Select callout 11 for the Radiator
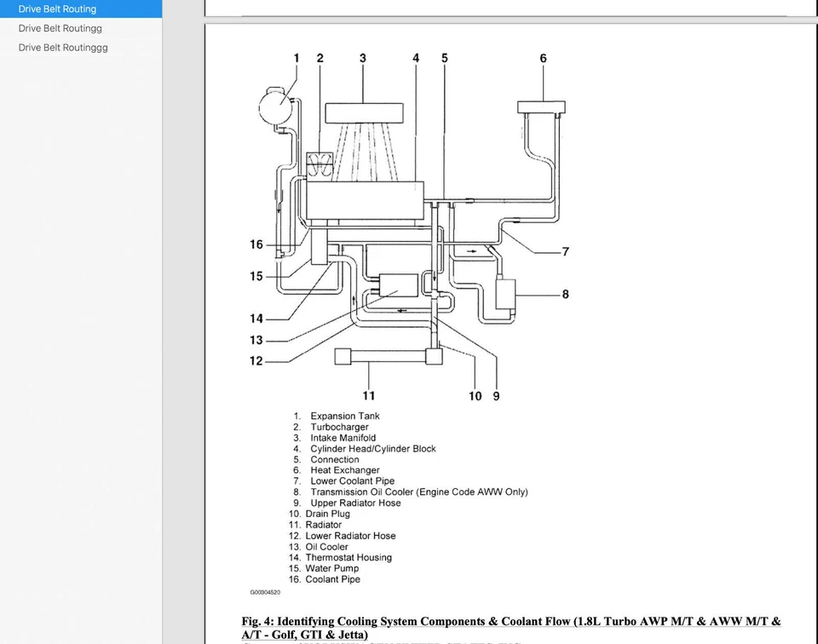Image resolution: width=818 pixels, height=644 pixels. 369,395
